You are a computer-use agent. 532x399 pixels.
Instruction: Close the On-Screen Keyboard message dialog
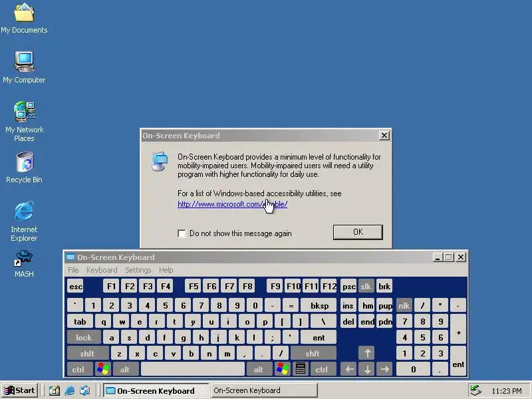384,136
